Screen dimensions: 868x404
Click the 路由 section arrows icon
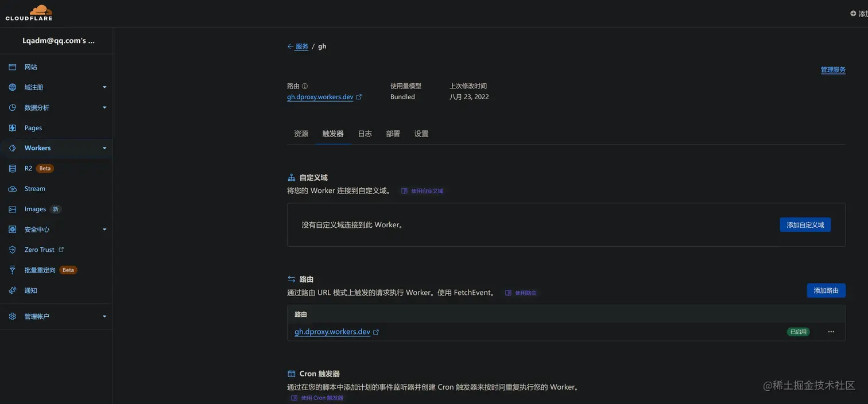291,279
